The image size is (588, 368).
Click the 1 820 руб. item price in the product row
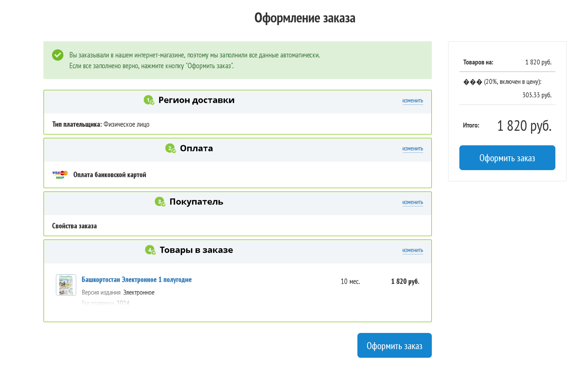click(405, 282)
